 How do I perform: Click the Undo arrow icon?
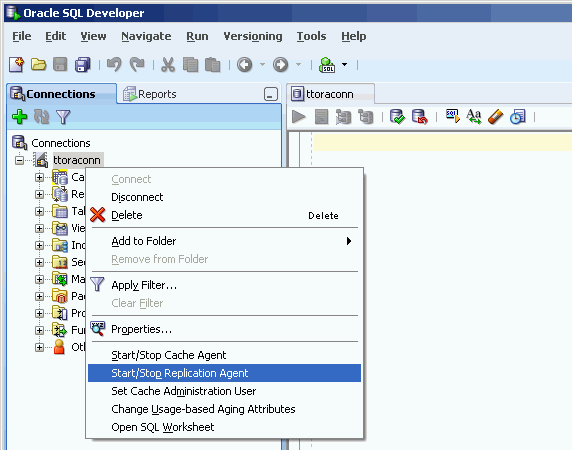tap(114, 65)
